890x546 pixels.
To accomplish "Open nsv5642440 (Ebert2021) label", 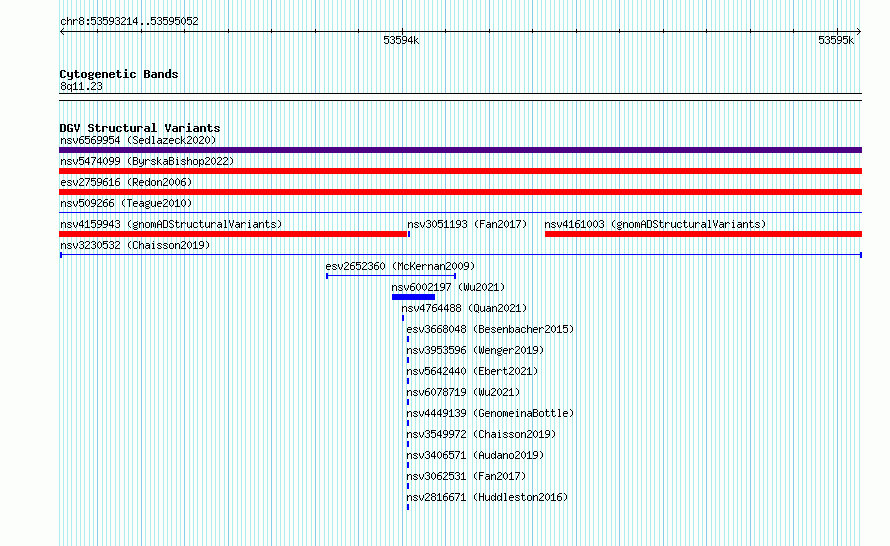I will tap(472, 371).
